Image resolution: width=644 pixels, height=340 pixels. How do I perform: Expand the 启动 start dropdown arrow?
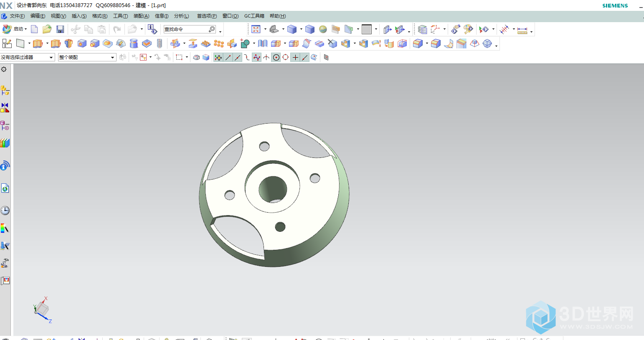click(x=25, y=29)
